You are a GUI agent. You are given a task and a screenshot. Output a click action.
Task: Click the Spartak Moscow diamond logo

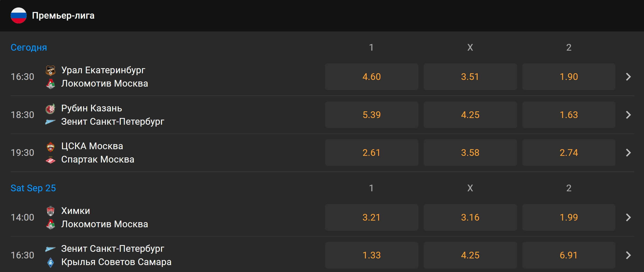pos(50,160)
